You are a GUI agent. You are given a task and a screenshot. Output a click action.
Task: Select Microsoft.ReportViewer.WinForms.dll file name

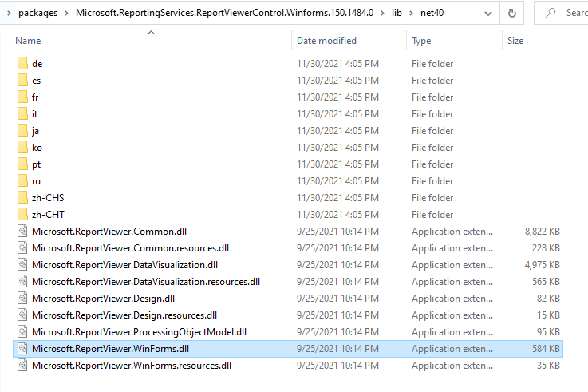click(110, 349)
